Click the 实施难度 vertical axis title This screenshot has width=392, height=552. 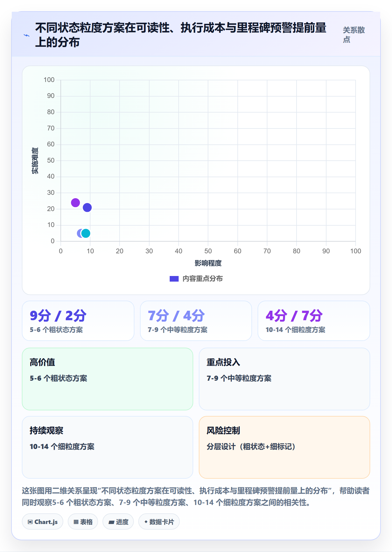35,161
